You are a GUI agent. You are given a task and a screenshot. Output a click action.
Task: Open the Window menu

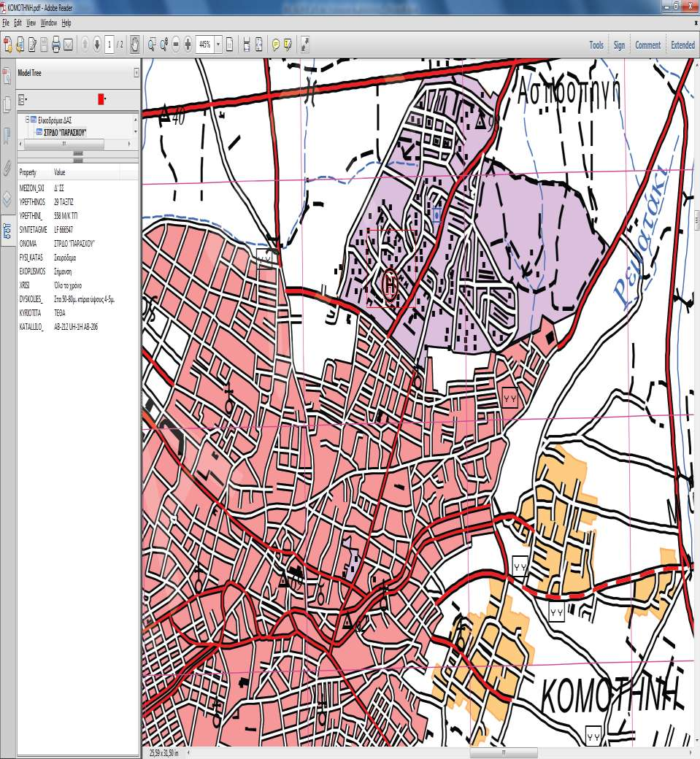(48, 23)
